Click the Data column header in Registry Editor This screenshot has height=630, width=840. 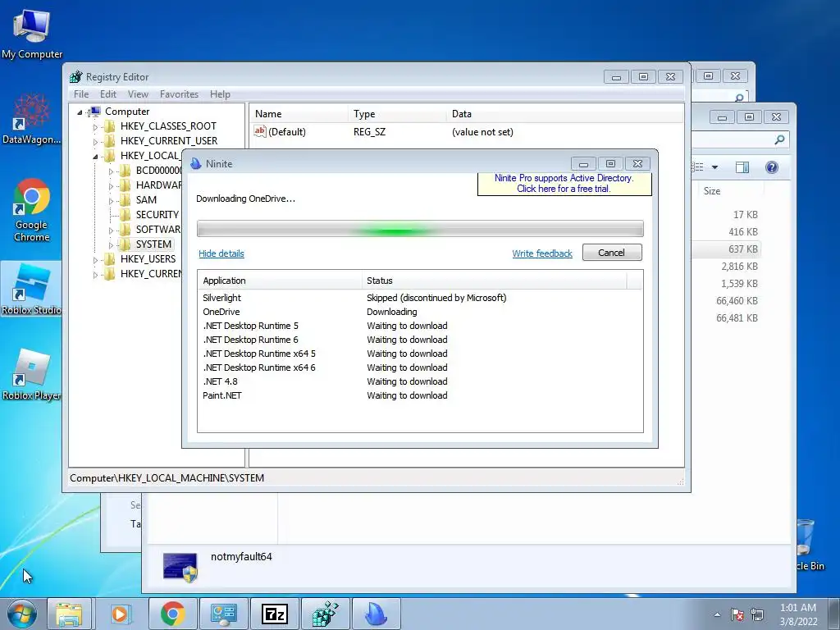(x=564, y=114)
